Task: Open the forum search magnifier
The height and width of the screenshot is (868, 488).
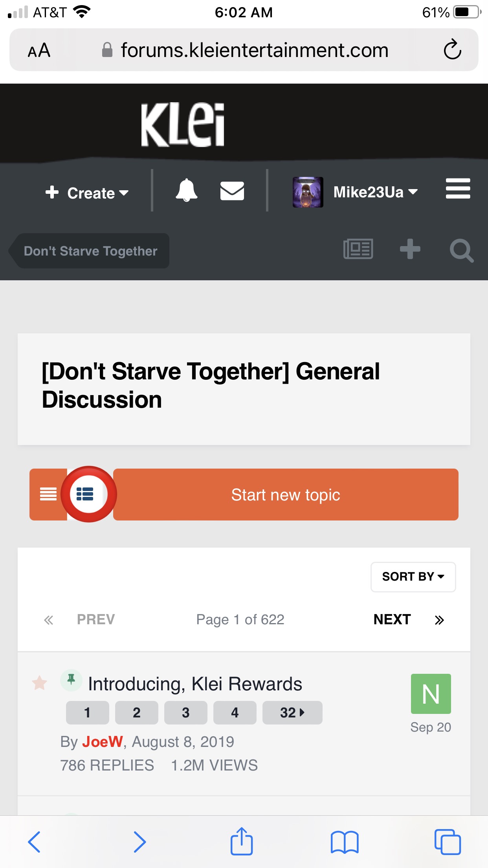Action: 461,250
